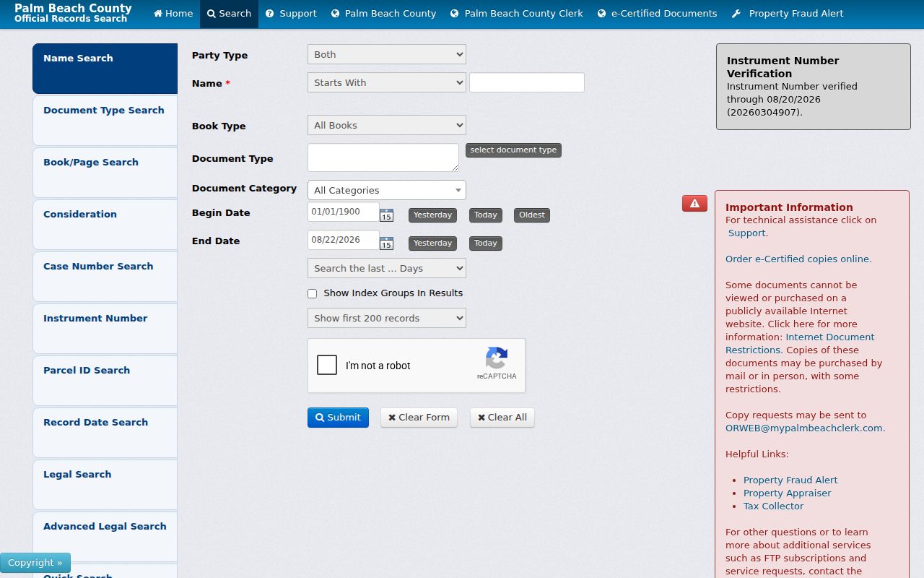Click the ORWEB@mypalmbeachclerk.com email link

[x=804, y=428]
